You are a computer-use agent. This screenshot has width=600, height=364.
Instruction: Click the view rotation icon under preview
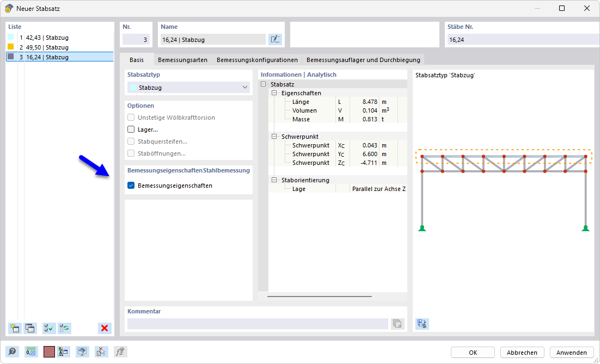coord(422,324)
